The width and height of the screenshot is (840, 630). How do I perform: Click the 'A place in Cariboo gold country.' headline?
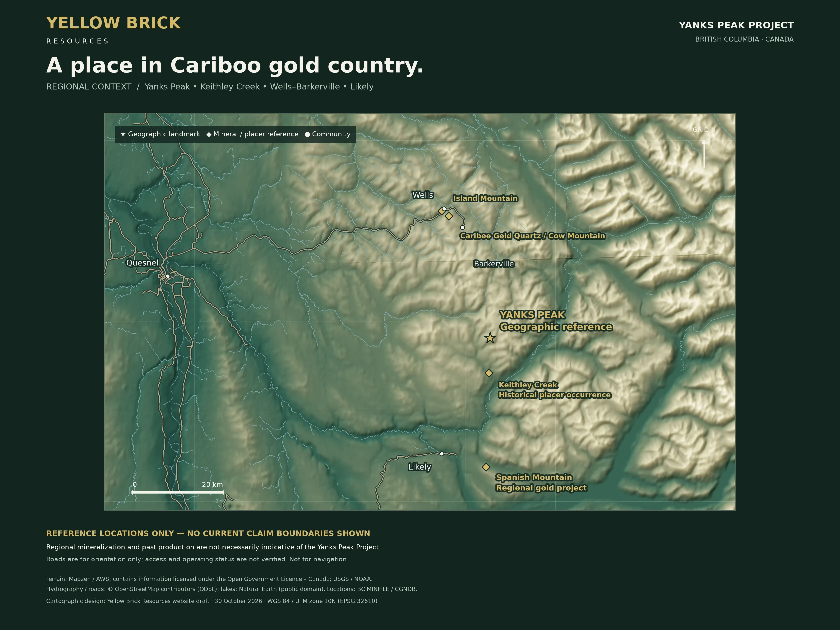[x=235, y=65]
